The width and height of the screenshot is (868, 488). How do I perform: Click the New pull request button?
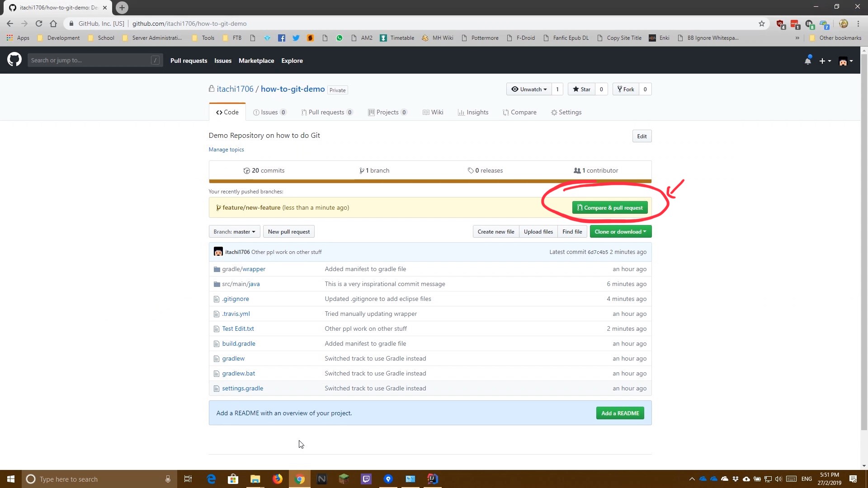(x=289, y=232)
